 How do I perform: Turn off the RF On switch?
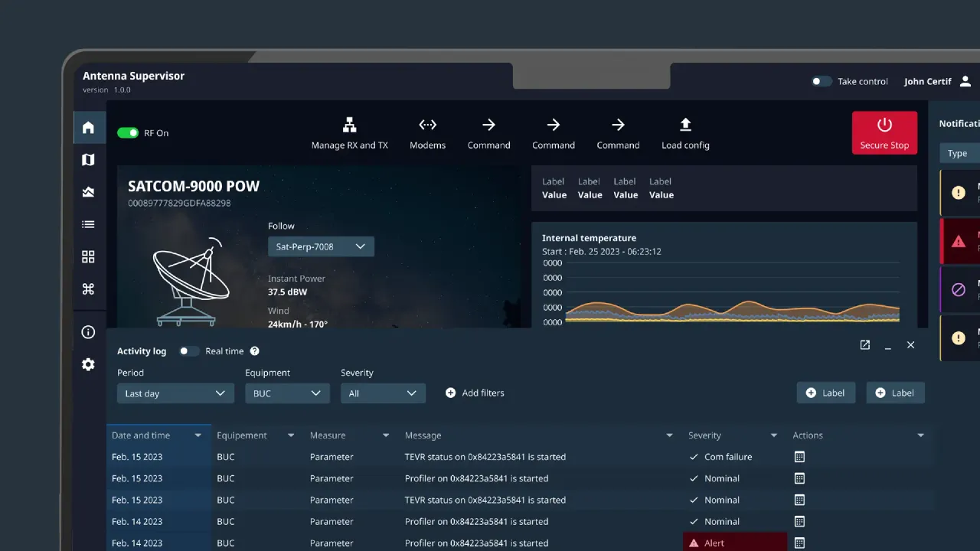point(128,133)
